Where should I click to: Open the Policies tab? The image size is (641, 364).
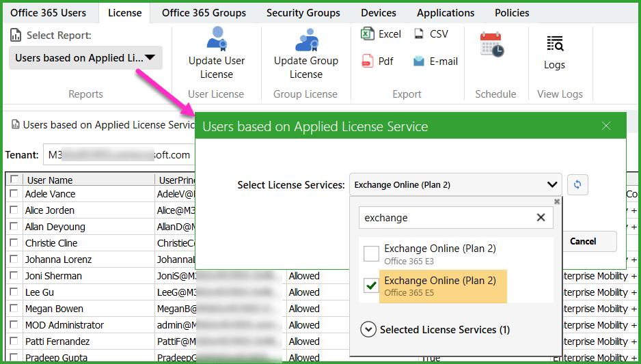[x=512, y=13]
